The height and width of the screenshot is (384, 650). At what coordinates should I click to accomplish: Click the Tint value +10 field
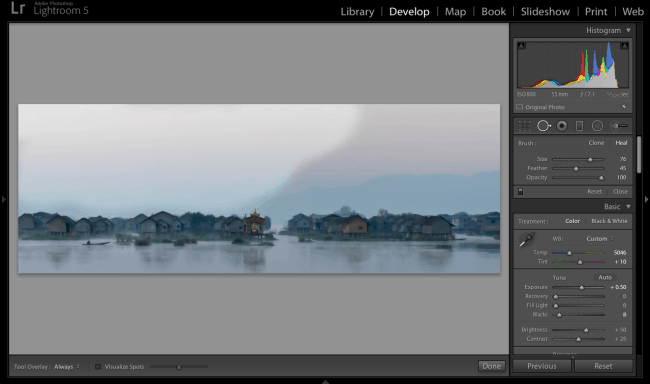click(x=620, y=262)
